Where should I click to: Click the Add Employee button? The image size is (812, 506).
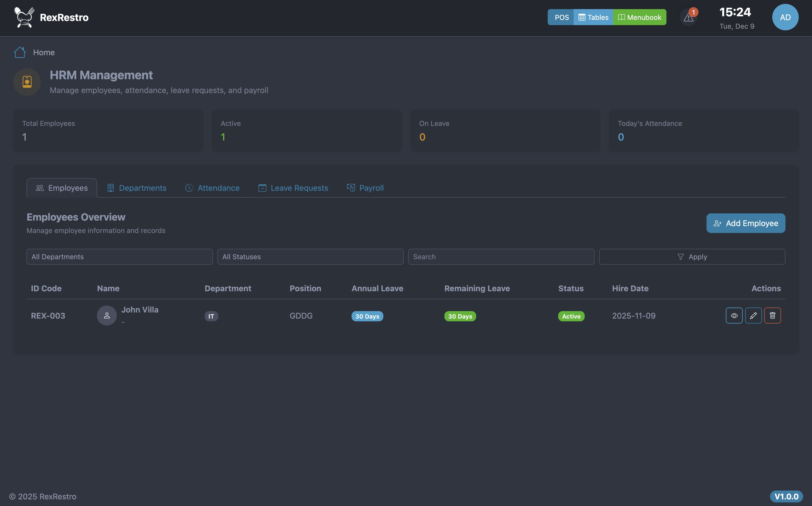(746, 223)
